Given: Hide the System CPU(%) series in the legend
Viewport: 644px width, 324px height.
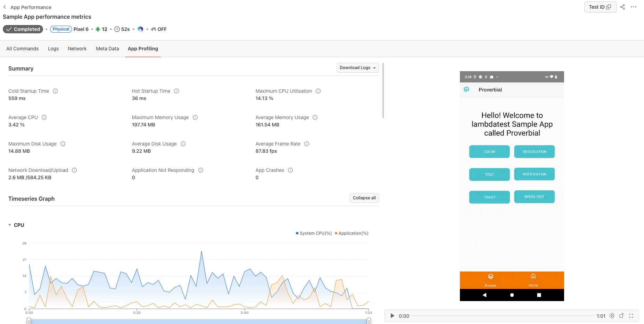Looking at the screenshot, I should pos(313,233).
